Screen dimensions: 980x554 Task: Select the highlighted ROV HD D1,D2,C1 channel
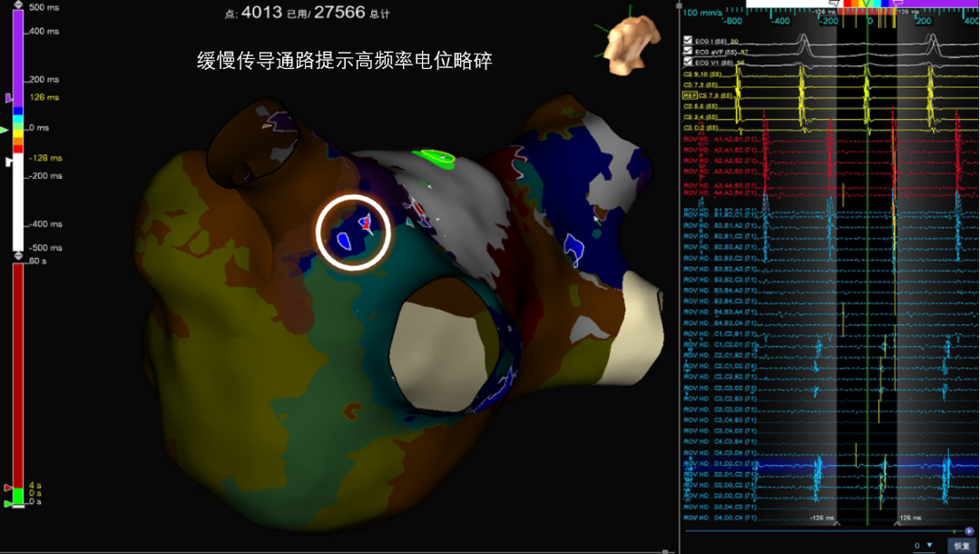tap(720, 463)
